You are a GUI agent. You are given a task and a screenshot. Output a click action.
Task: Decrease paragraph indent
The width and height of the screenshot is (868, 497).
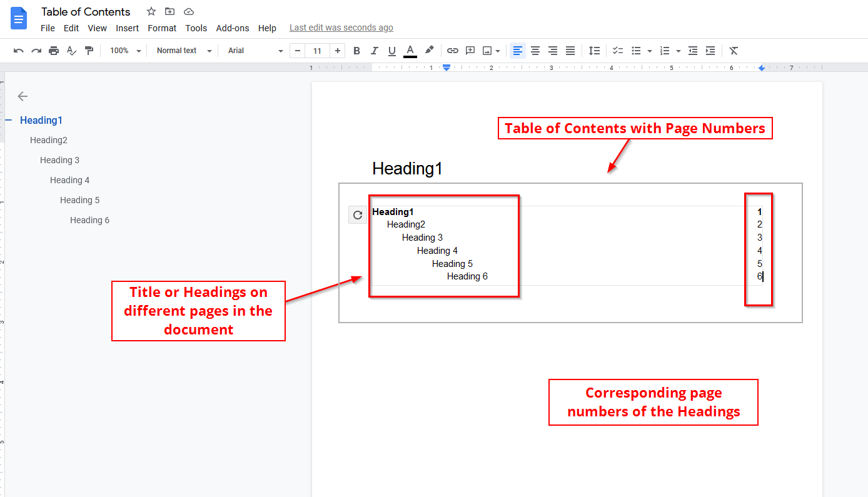tap(693, 51)
